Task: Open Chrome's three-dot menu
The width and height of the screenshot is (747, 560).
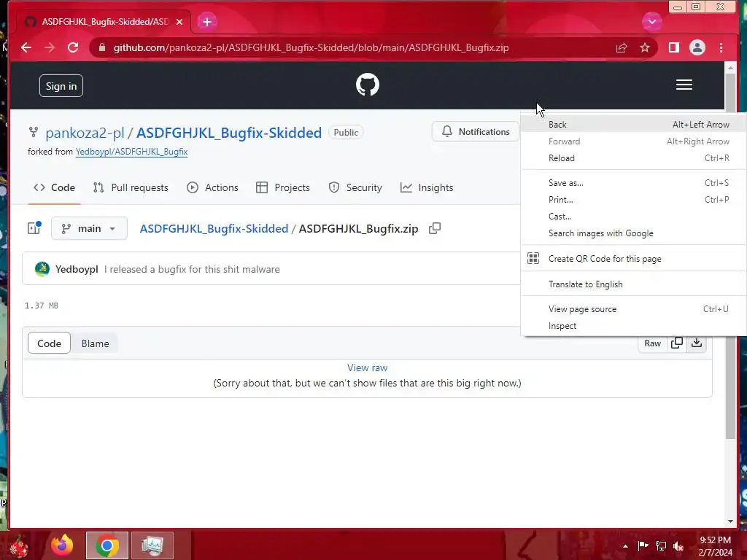Action: point(721,47)
